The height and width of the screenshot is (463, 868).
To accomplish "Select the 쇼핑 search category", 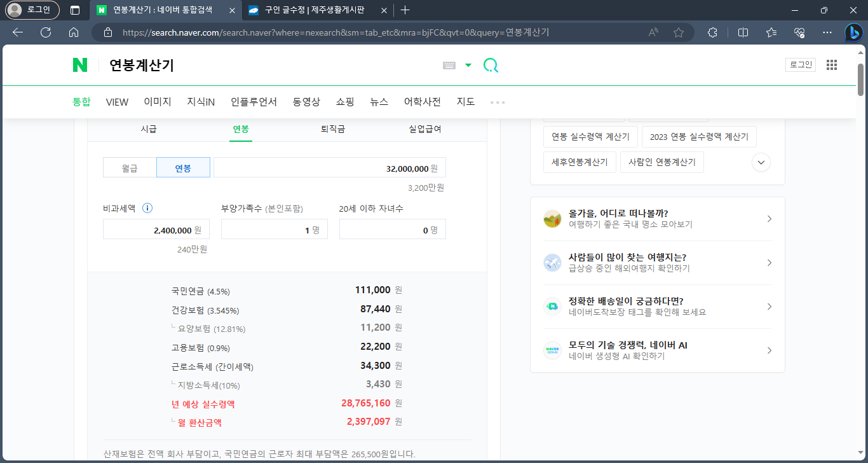I will pos(345,102).
